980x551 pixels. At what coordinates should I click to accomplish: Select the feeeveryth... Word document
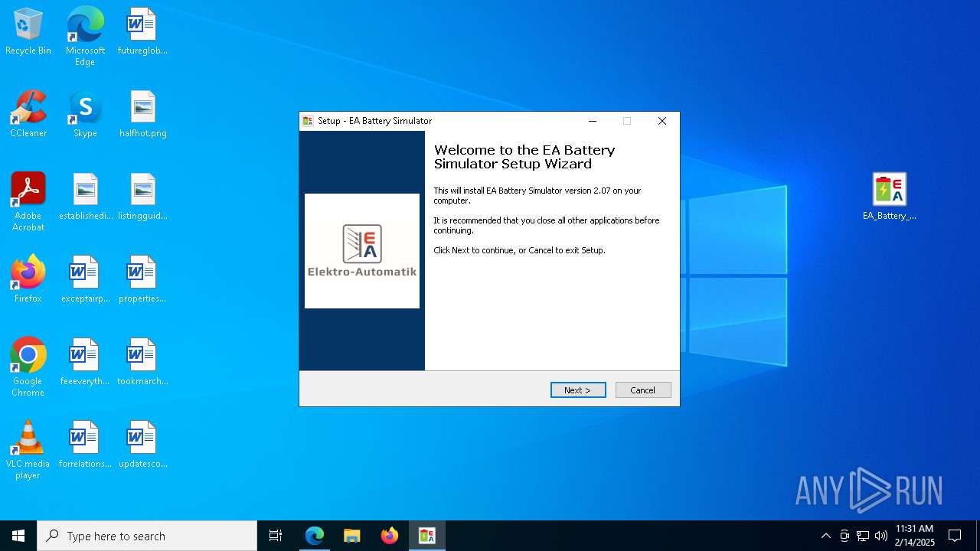click(85, 363)
